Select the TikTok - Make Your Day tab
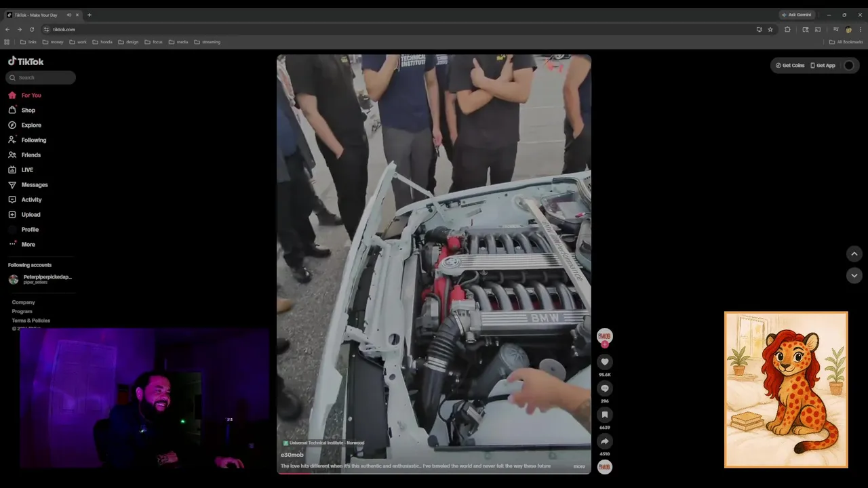 (x=42, y=15)
